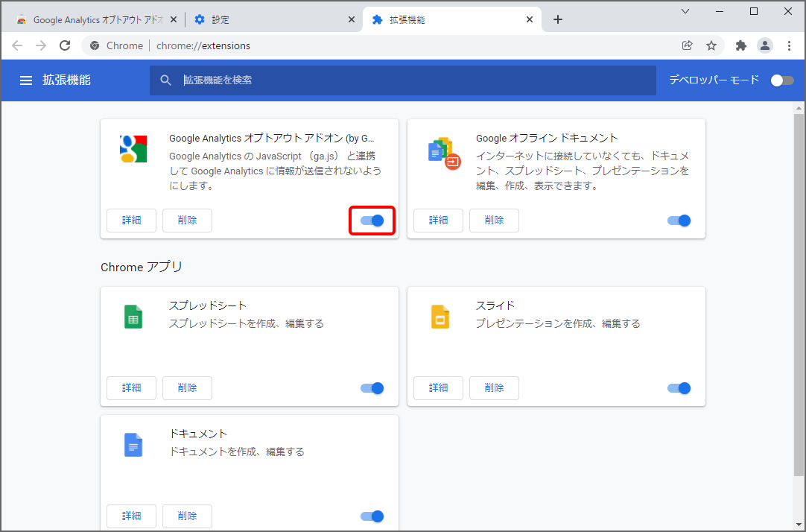Click the Chrome アプリ section heading

click(x=142, y=267)
